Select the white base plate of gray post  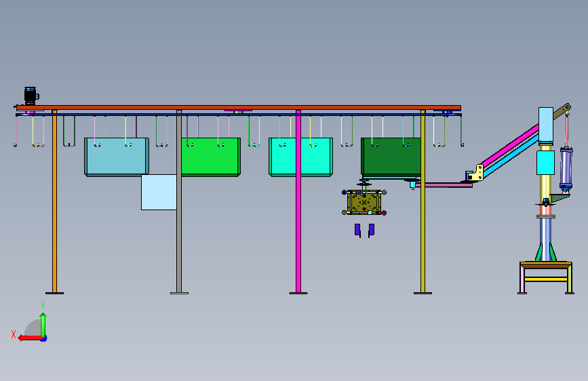[x=179, y=293]
